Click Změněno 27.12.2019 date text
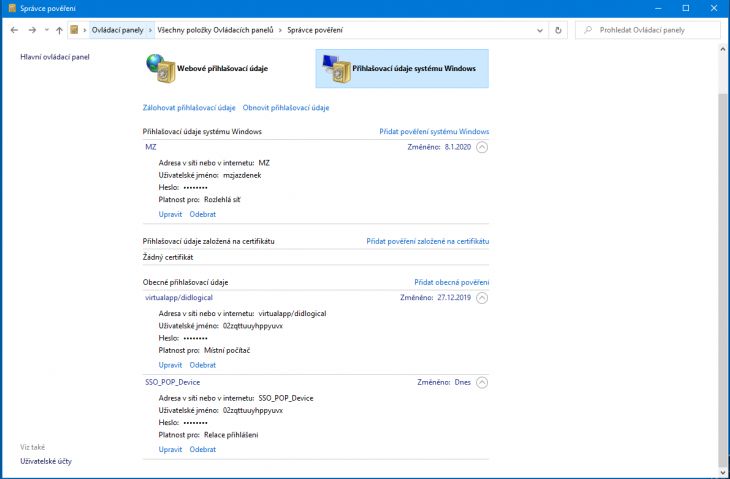Image resolution: width=730 pixels, height=479 pixels. point(435,297)
